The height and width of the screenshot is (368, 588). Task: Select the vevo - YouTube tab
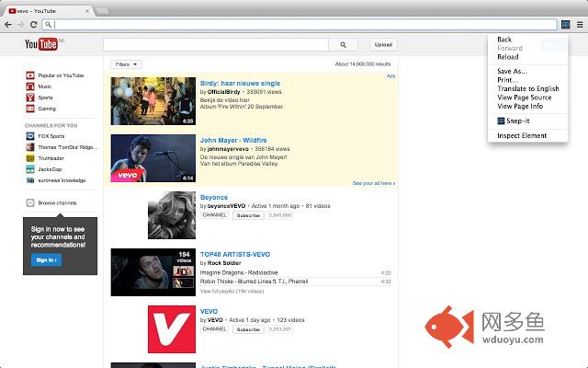[x=47, y=11]
